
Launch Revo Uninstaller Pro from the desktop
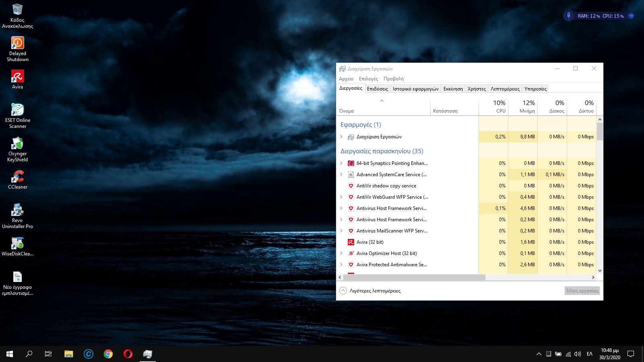(17, 215)
